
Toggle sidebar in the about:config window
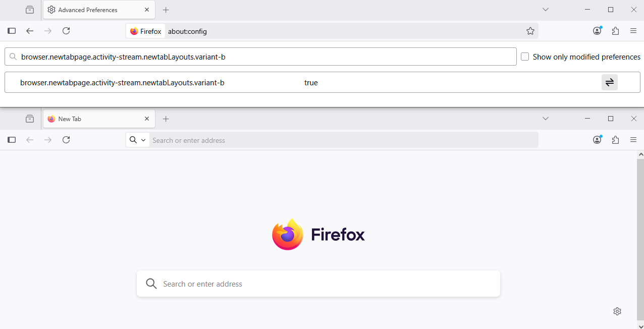[x=12, y=31]
